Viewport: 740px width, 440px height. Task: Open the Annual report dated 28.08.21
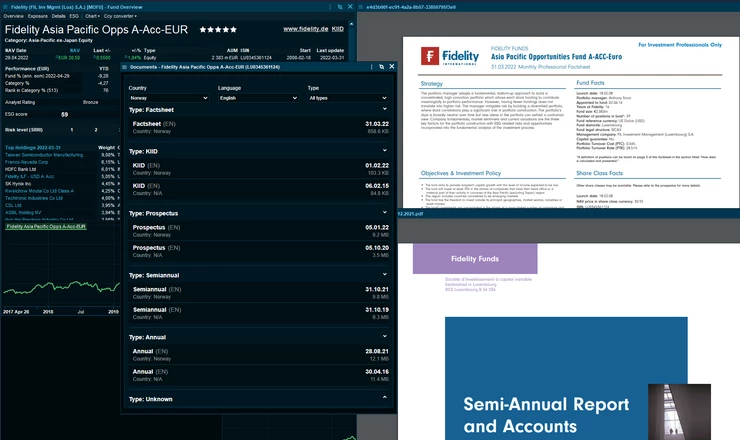pyautogui.click(x=261, y=355)
